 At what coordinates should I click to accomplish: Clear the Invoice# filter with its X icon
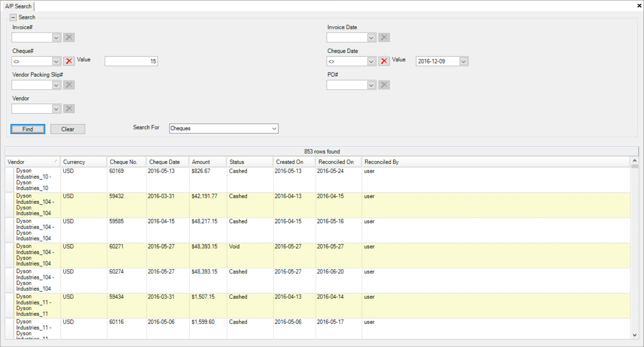[69, 37]
